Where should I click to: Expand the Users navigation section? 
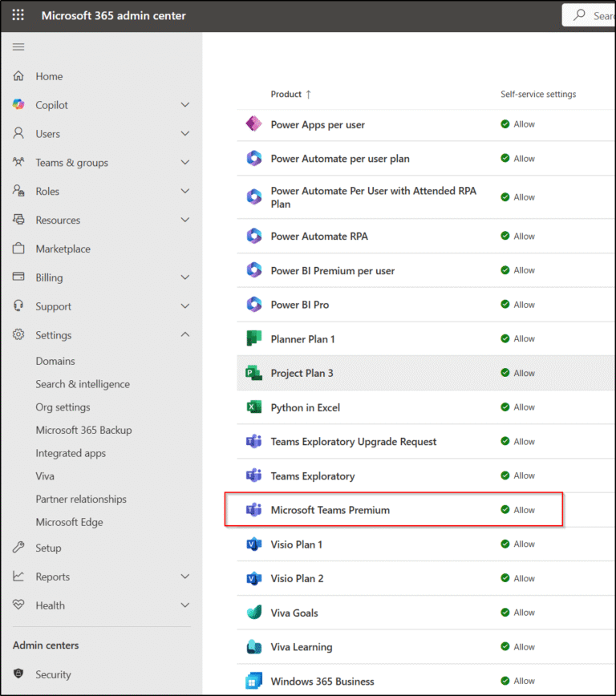point(50,133)
